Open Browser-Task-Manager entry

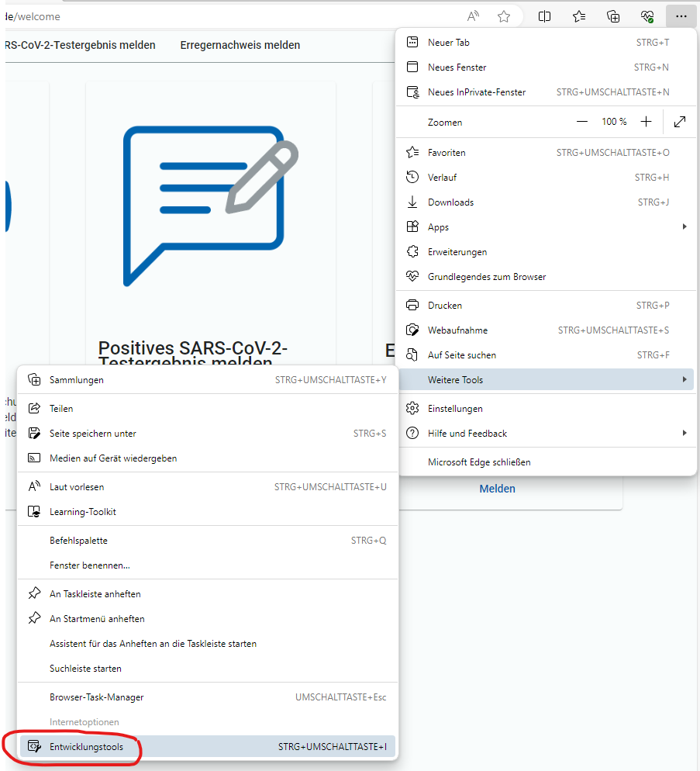[x=97, y=697]
